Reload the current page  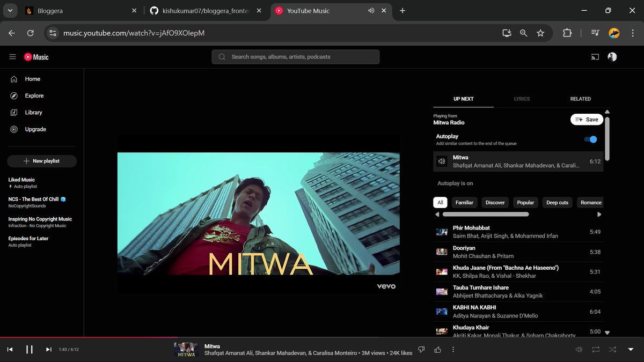tap(31, 33)
